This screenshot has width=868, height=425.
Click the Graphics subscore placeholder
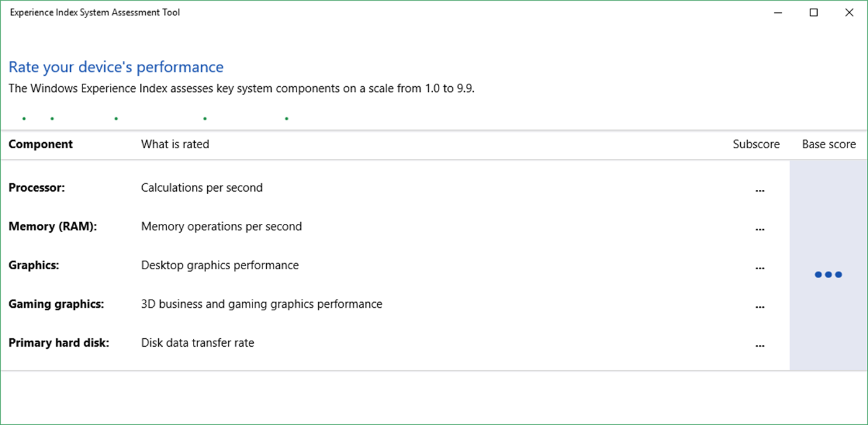(x=760, y=268)
